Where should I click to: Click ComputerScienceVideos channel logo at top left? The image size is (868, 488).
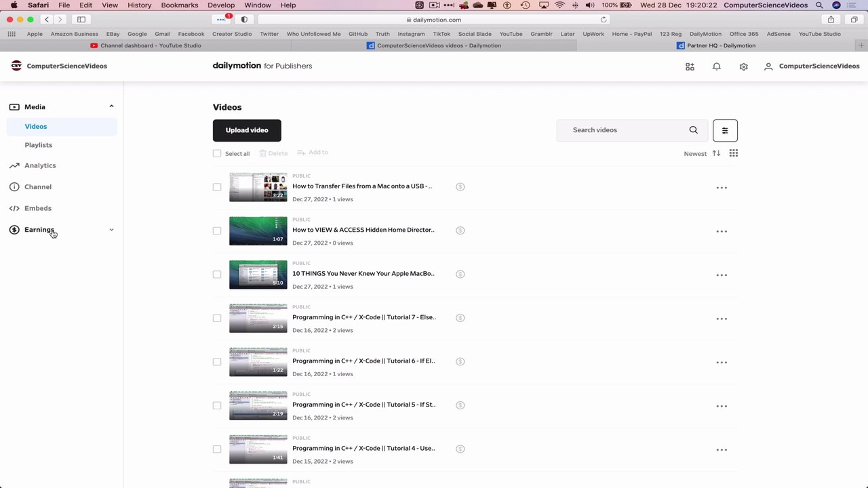[x=16, y=66]
